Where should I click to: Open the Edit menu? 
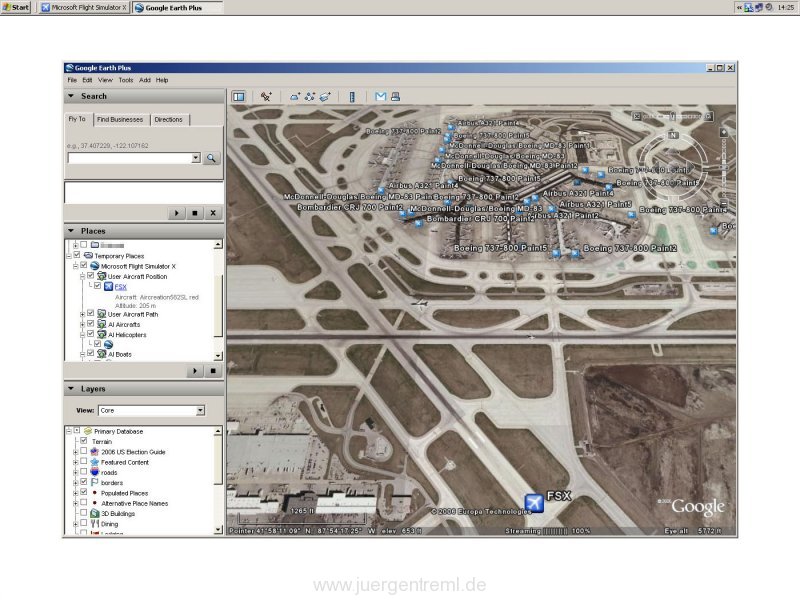(x=87, y=80)
